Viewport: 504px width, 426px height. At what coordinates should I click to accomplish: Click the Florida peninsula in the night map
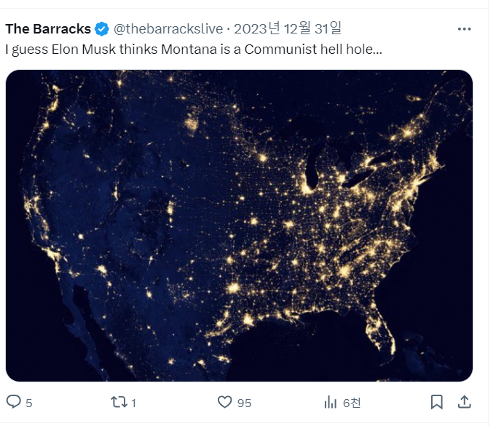(x=381, y=329)
